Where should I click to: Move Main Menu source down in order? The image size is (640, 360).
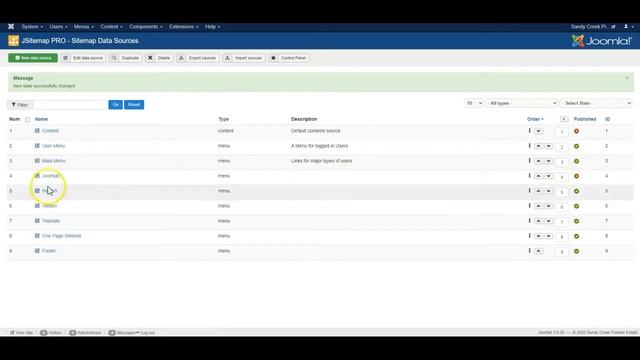549,161
